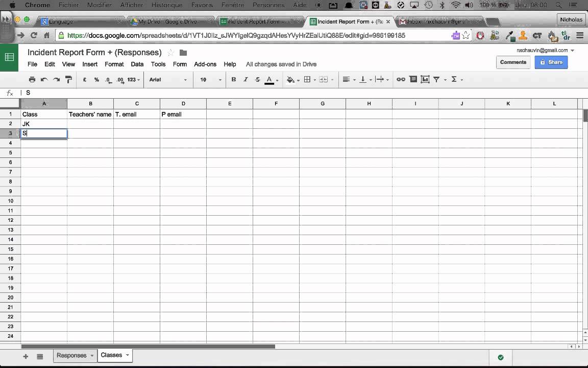Toggle strikethrough formatting

click(257, 80)
